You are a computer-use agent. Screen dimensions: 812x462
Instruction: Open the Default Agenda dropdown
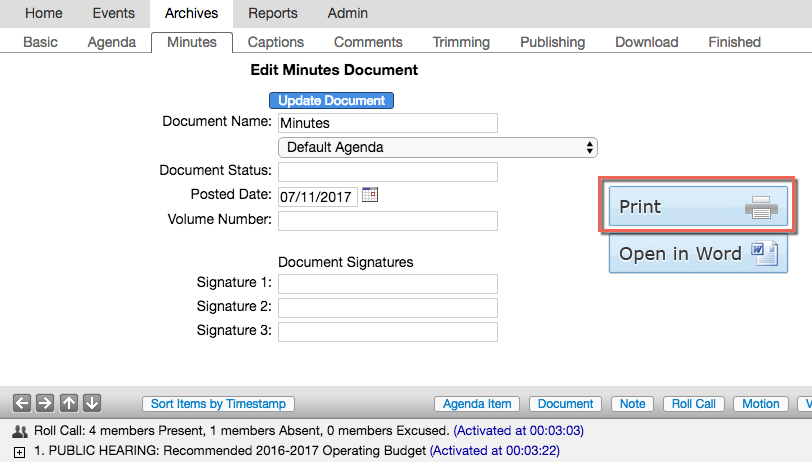pyautogui.click(x=437, y=147)
